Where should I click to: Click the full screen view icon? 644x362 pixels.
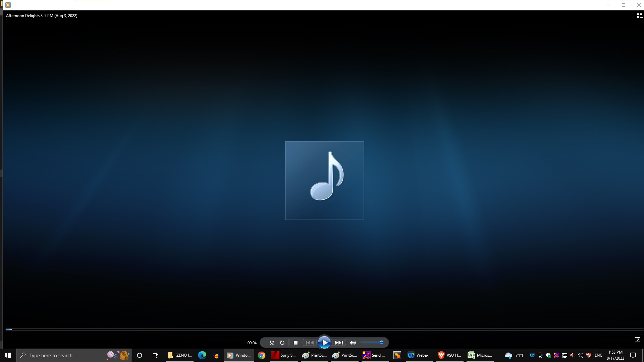[637, 340]
